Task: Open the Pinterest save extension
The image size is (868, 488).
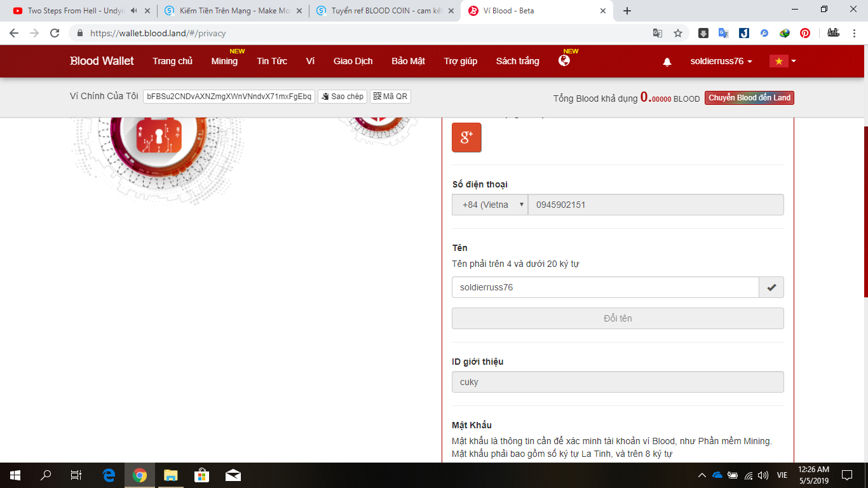Action: [x=805, y=33]
